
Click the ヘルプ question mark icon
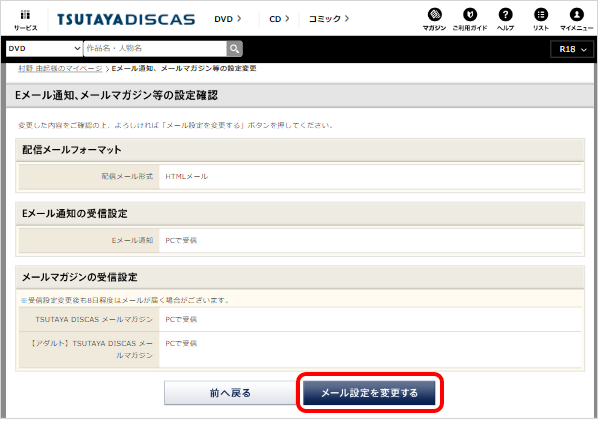pos(505,19)
